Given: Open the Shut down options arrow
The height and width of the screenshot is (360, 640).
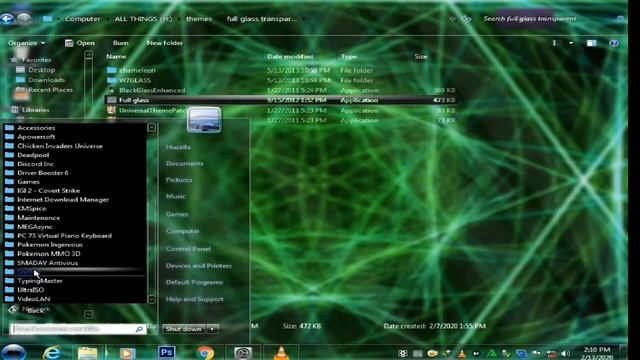Looking at the screenshot, I should 212,329.
